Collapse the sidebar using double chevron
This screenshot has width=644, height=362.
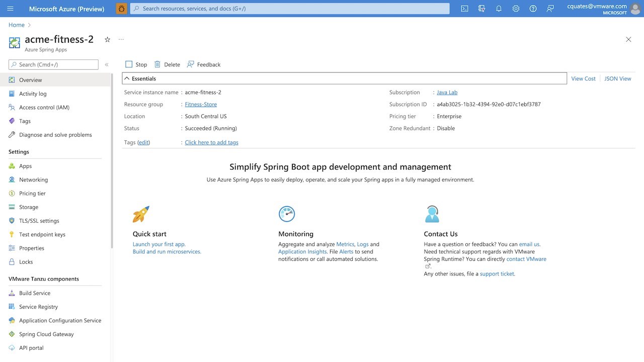(x=107, y=64)
